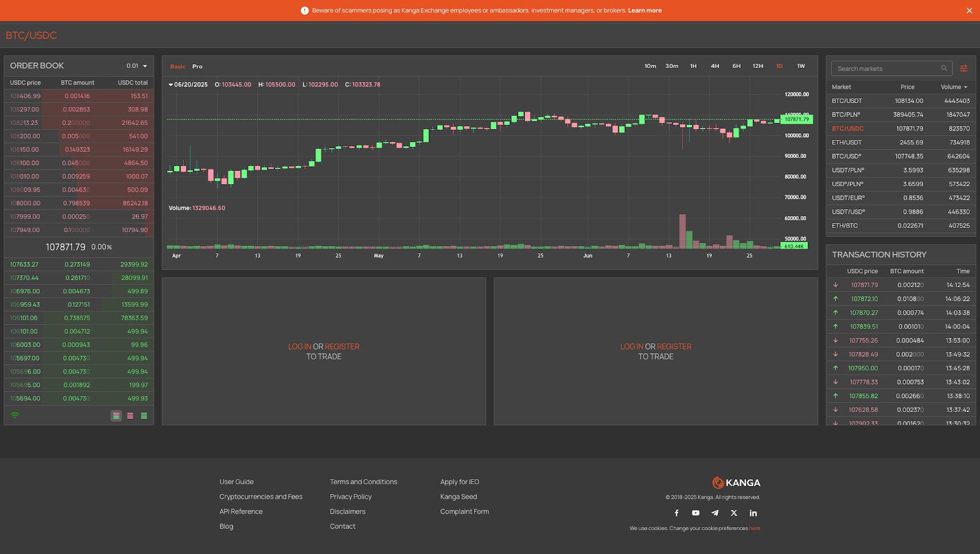Click the REGISTER link in the right trade panel
This screenshot has width=980, height=554.
[x=674, y=346]
